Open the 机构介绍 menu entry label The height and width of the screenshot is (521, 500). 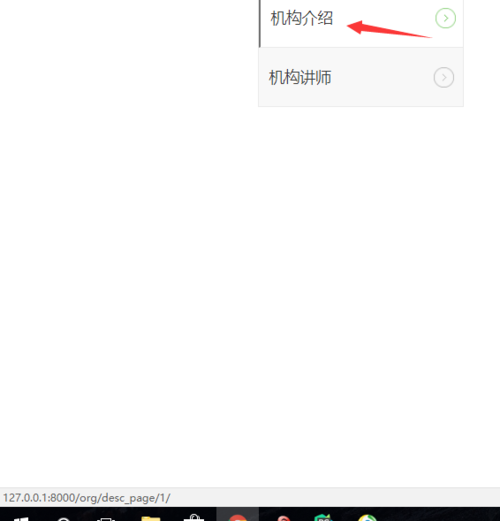point(301,18)
